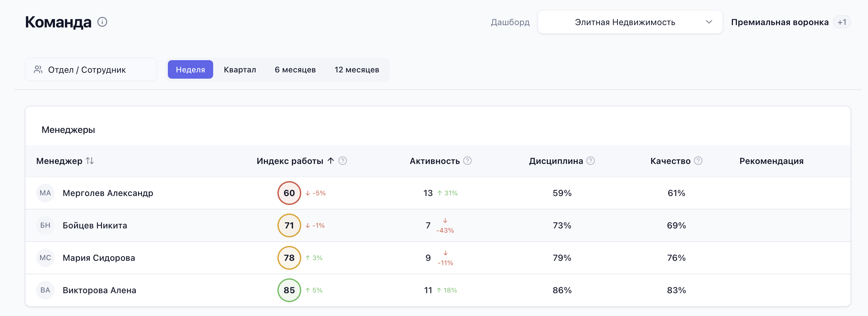Open manager Мерголев Александр
868x316 pixels.
pyautogui.click(x=108, y=193)
